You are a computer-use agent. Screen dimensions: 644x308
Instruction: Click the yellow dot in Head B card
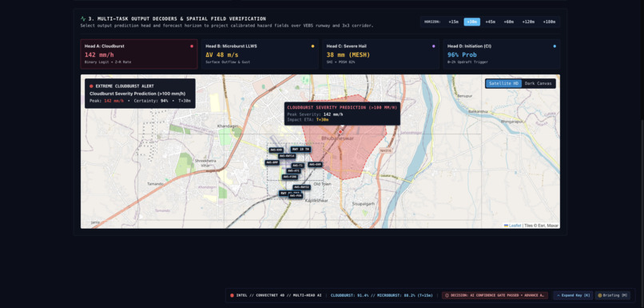(x=312, y=46)
